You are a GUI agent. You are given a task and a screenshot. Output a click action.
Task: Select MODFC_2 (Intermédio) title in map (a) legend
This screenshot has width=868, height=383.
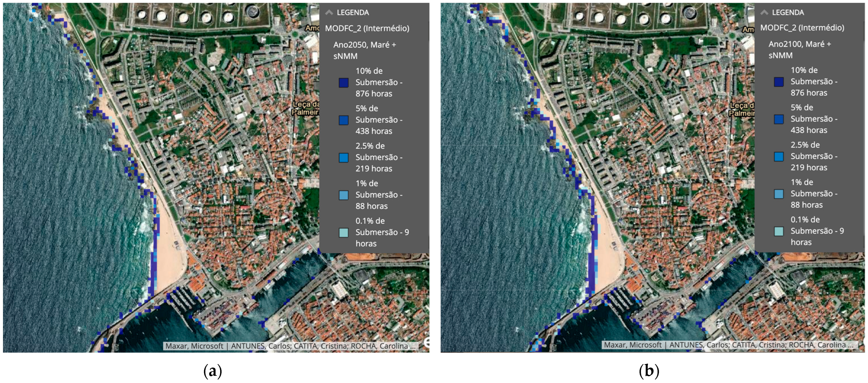pyautogui.click(x=367, y=28)
